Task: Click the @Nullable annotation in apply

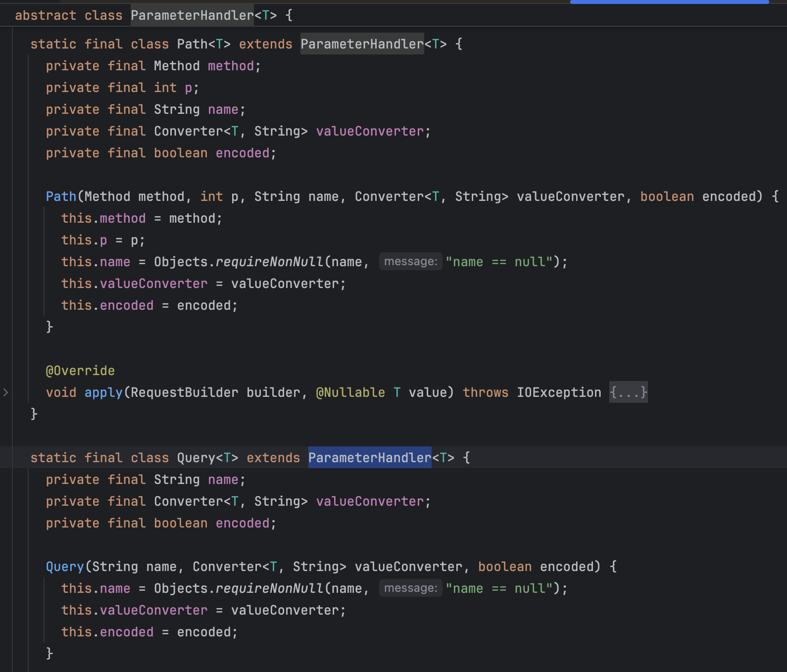Action: 350,392
